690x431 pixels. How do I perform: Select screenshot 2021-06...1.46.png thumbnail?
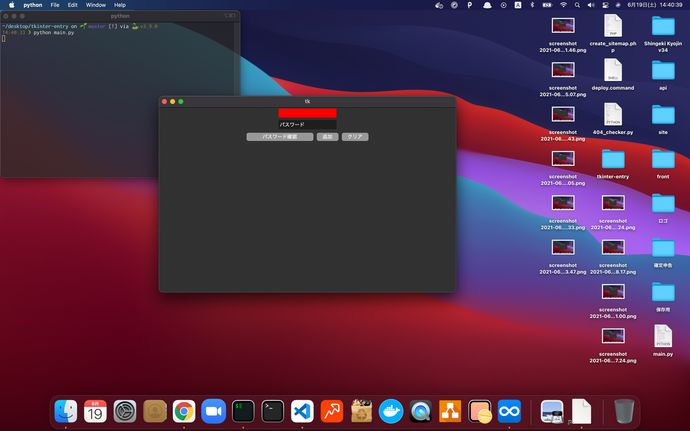coord(563,26)
